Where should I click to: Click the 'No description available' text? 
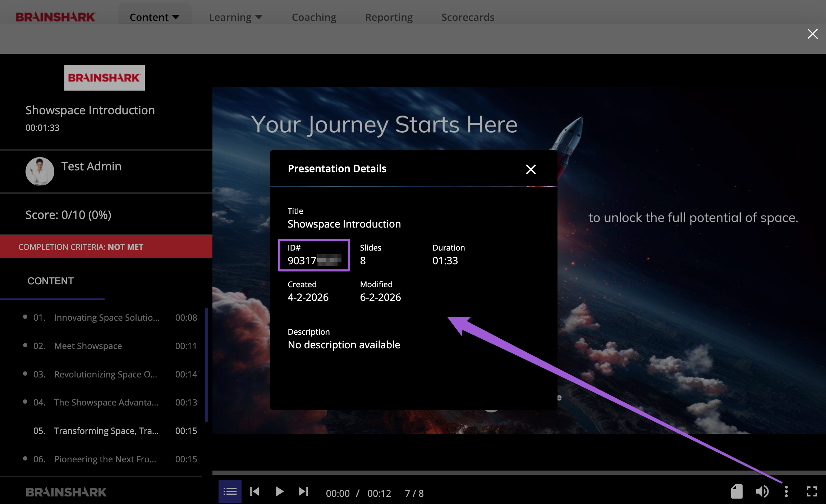344,345
